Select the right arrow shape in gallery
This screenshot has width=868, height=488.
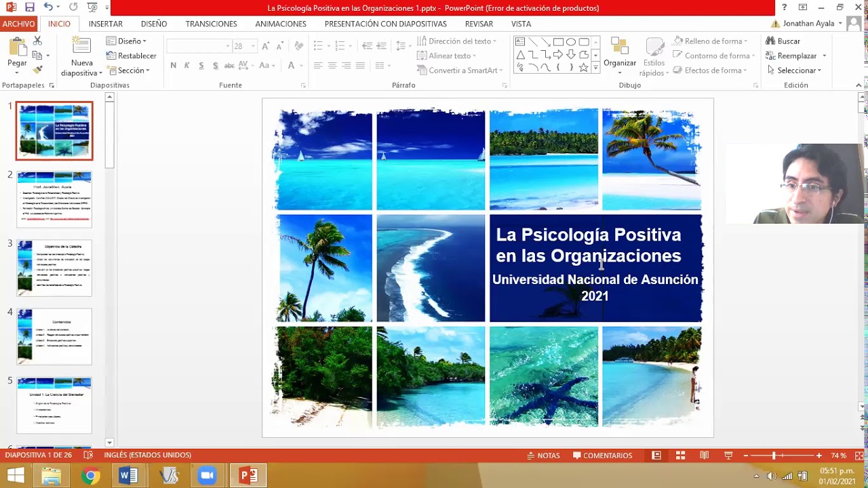pos(558,55)
